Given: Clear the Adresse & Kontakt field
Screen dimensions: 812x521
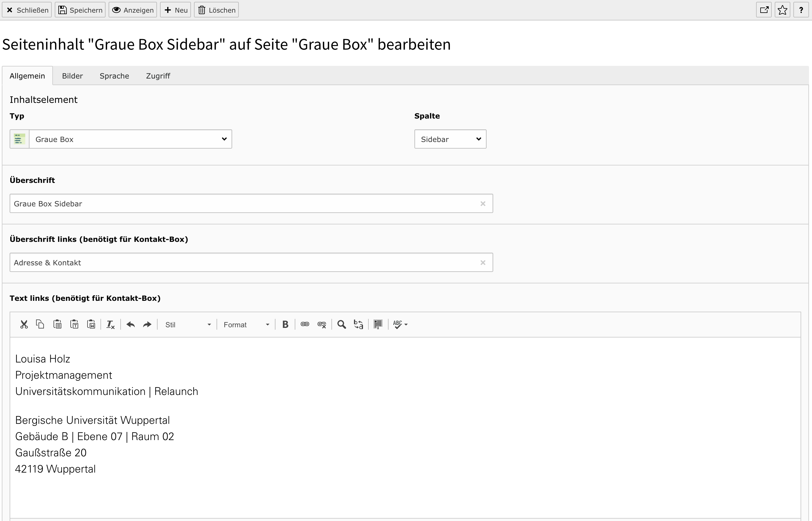Looking at the screenshot, I should (483, 263).
